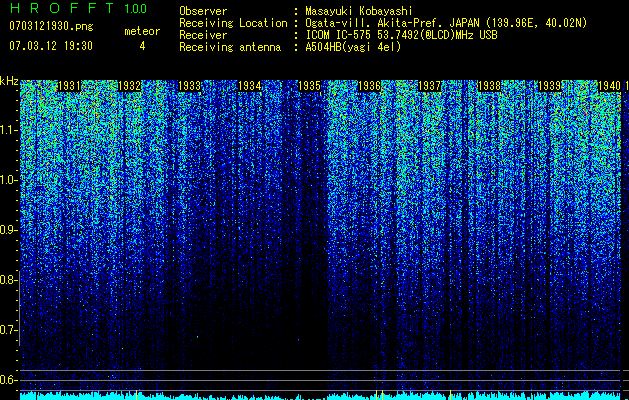Click the 1933 time marker
The image size is (629, 400).
(x=189, y=86)
